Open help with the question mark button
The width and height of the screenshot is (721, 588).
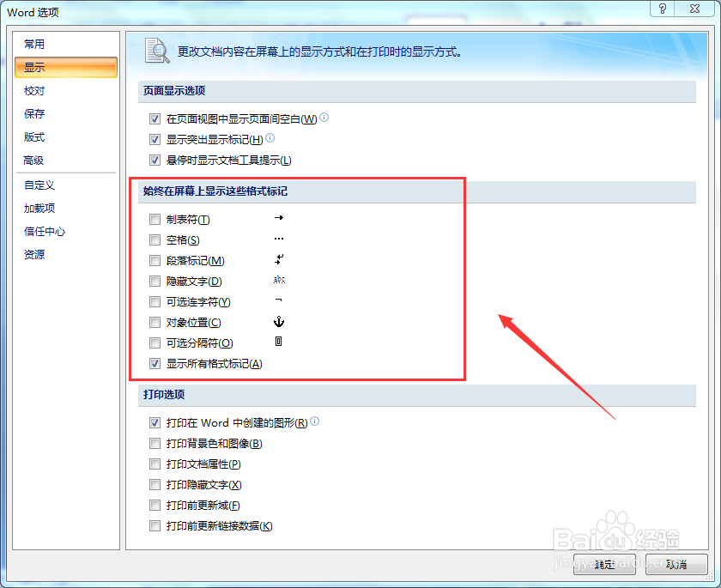[x=662, y=9]
